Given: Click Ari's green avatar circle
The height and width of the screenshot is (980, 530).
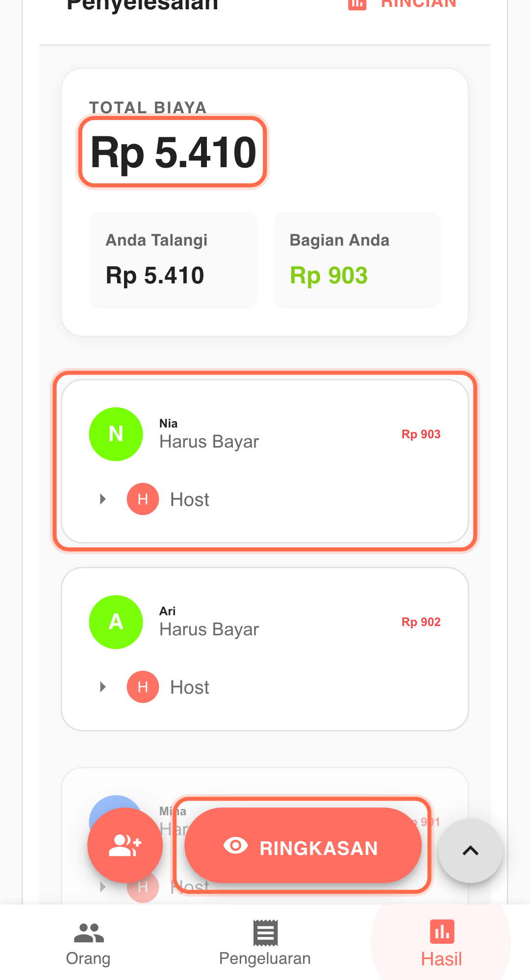Looking at the screenshot, I should [116, 622].
